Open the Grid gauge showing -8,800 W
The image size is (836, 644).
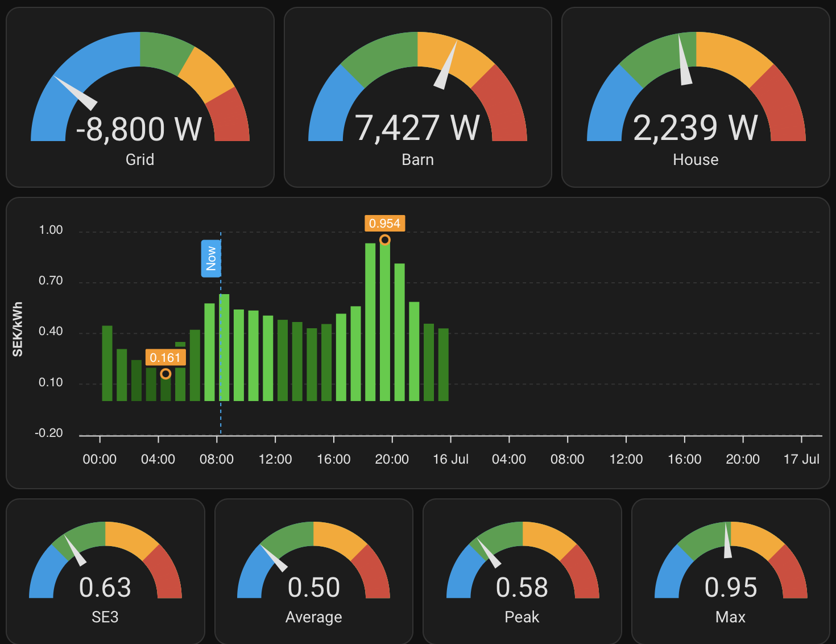(140, 97)
